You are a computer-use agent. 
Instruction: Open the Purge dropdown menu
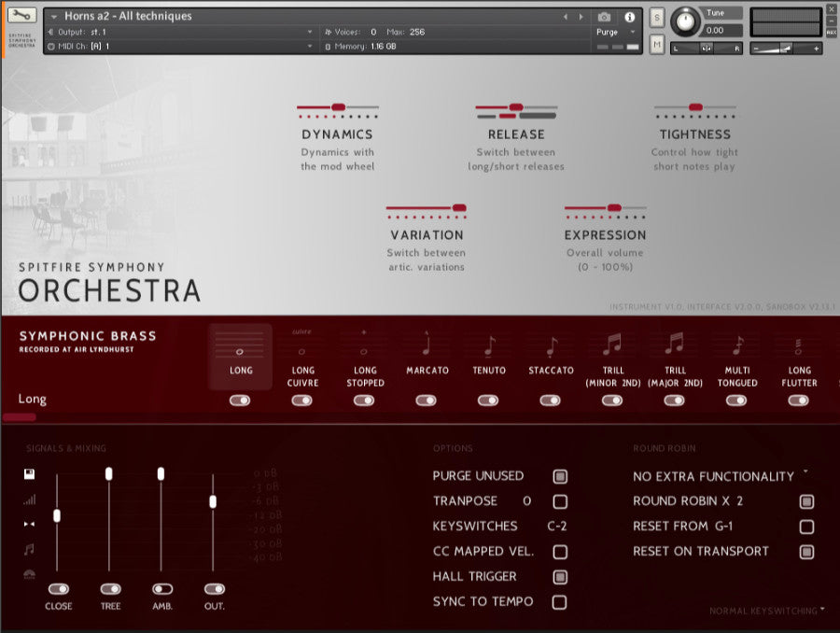point(615,32)
